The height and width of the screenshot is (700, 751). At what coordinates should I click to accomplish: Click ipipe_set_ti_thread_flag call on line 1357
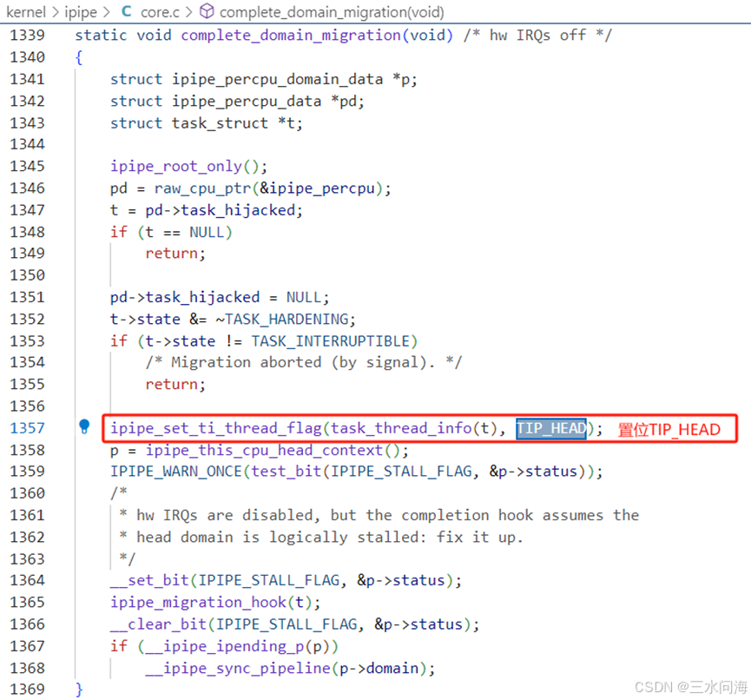coord(216,428)
